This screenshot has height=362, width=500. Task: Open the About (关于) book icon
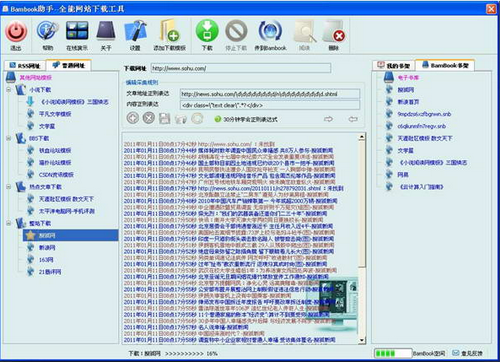coord(106,31)
